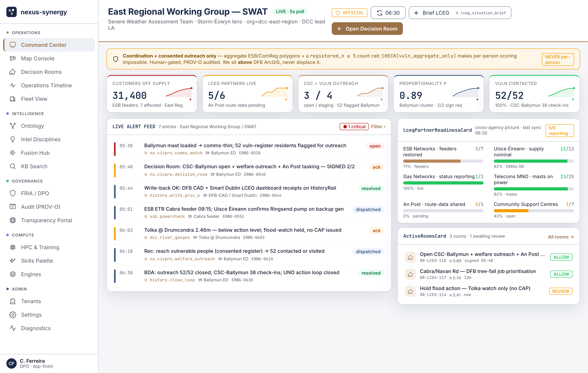Click Open Decision Room button
The height and width of the screenshot is (373, 588).
click(x=367, y=29)
